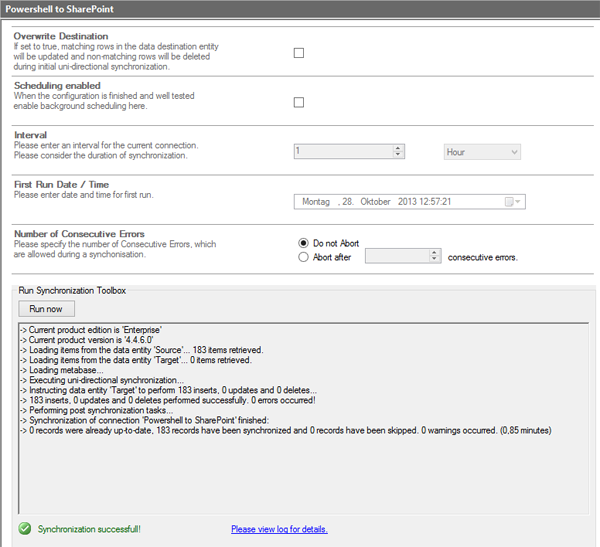Lower consecutive errors count with down arrow
The width and height of the screenshot is (600, 547).
click(434, 260)
